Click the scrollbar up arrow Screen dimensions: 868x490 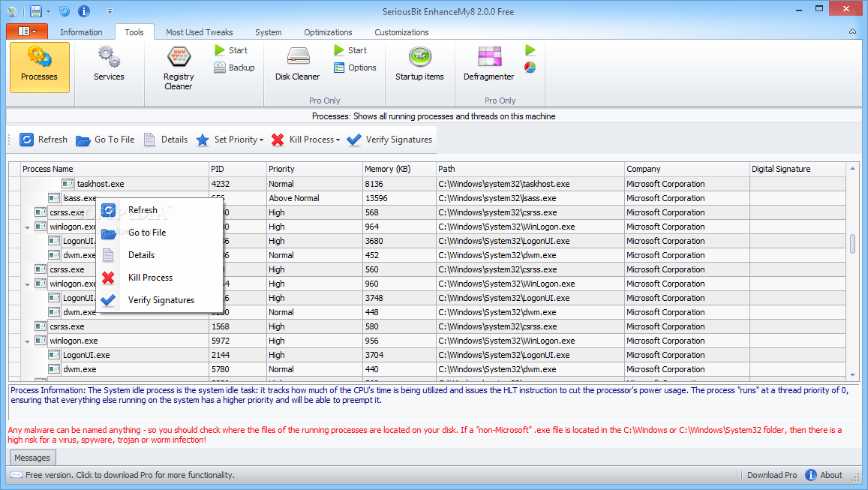click(852, 168)
